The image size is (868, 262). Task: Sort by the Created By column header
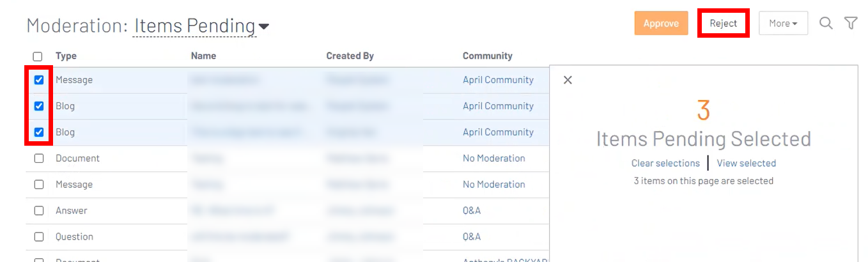[350, 56]
